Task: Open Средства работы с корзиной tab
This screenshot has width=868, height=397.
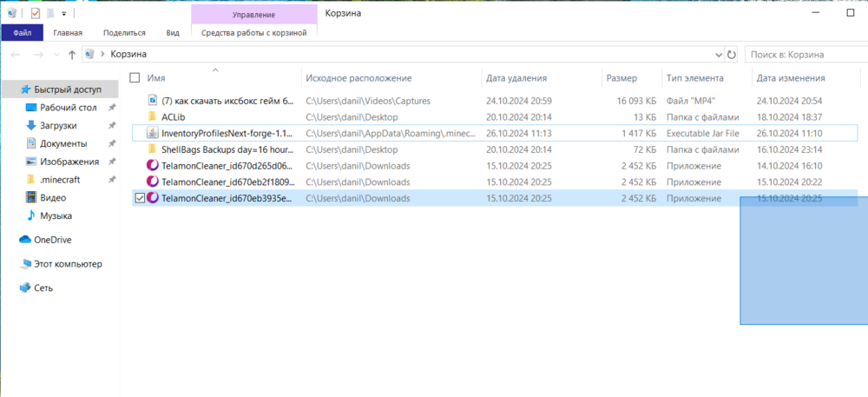Action: pyautogui.click(x=254, y=33)
